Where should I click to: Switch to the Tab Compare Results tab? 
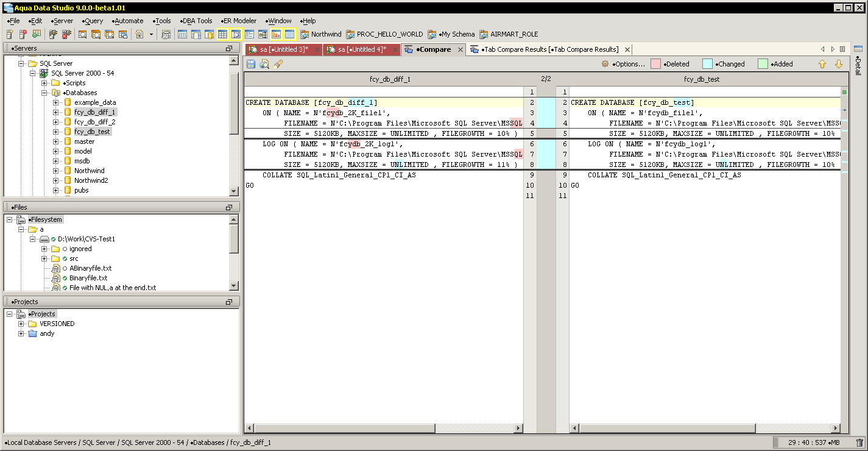click(x=549, y=50)
